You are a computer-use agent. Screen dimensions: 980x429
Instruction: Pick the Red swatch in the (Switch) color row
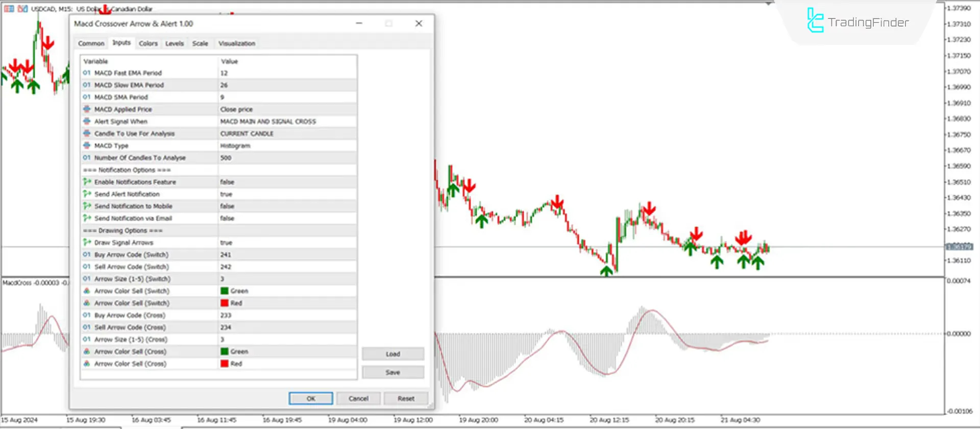click(x=224, y=303)
